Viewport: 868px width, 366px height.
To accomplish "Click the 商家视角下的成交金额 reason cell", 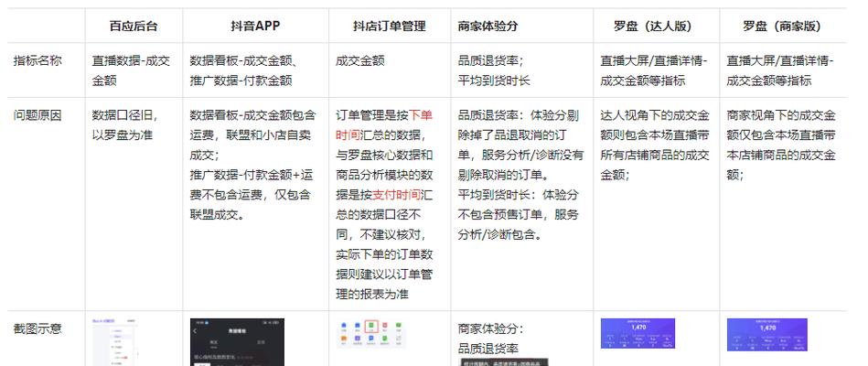I will 781,145.
